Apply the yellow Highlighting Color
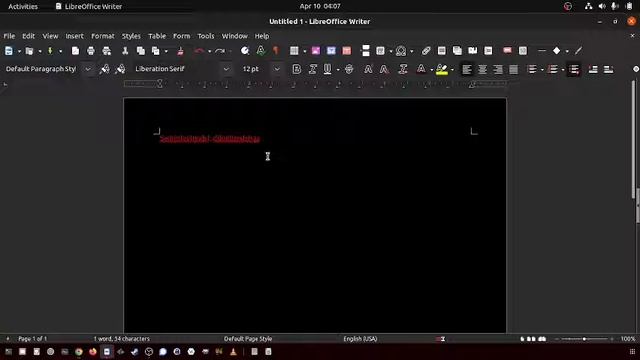Viewport: 640px width, 360px height. (x=442, y=69)
